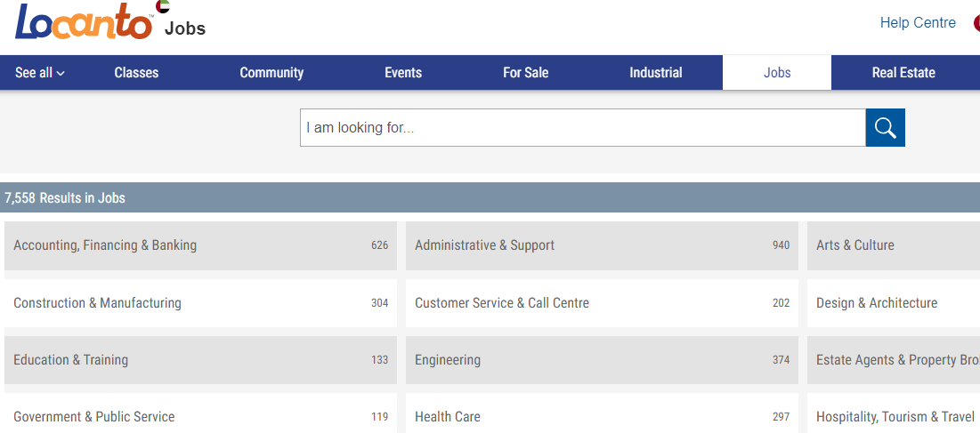Click the magnifying glass search button
This screenshot has width=980, height=433.
[885, 128]
